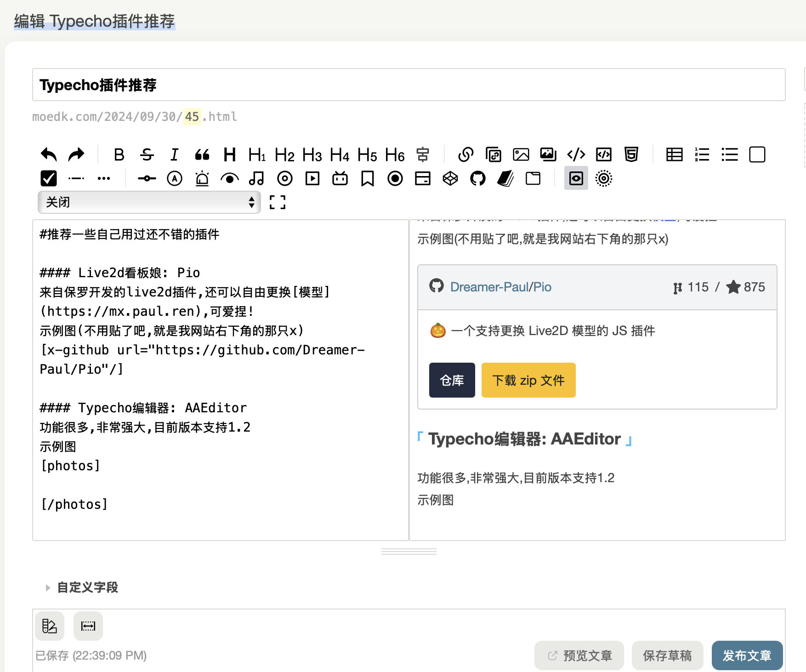Open the image gallery insert icon
This screenshot has height=672, width=806.
pyautogui.click(x=548, y=154)
